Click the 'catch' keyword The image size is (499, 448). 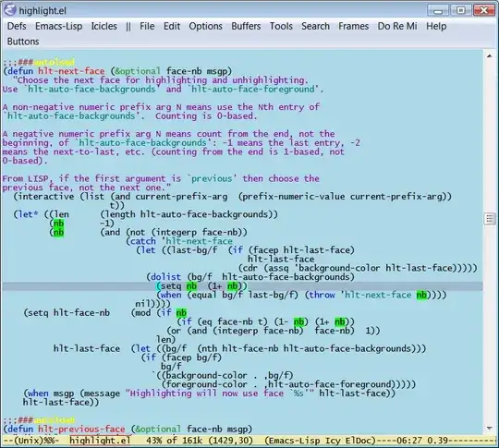pyautogui.click(x=143, y=241)
